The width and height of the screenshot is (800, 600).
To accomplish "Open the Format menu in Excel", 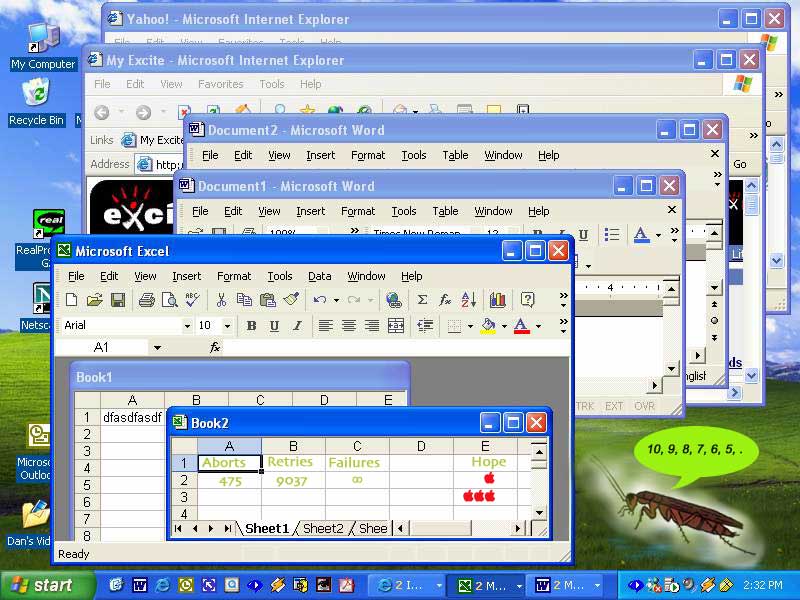I will pyautogui.click(x=234, y=276).
